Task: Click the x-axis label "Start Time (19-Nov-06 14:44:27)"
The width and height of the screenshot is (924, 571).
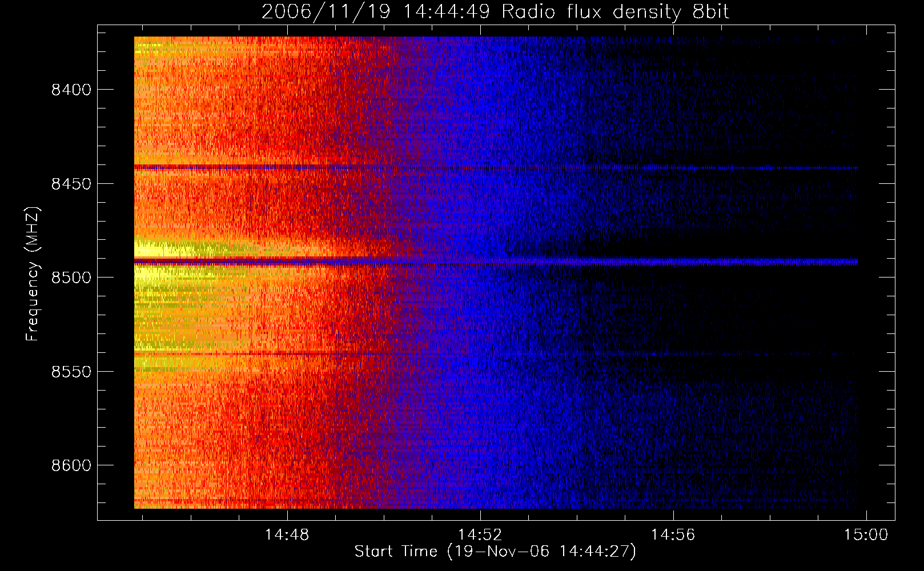Action: 495,552
